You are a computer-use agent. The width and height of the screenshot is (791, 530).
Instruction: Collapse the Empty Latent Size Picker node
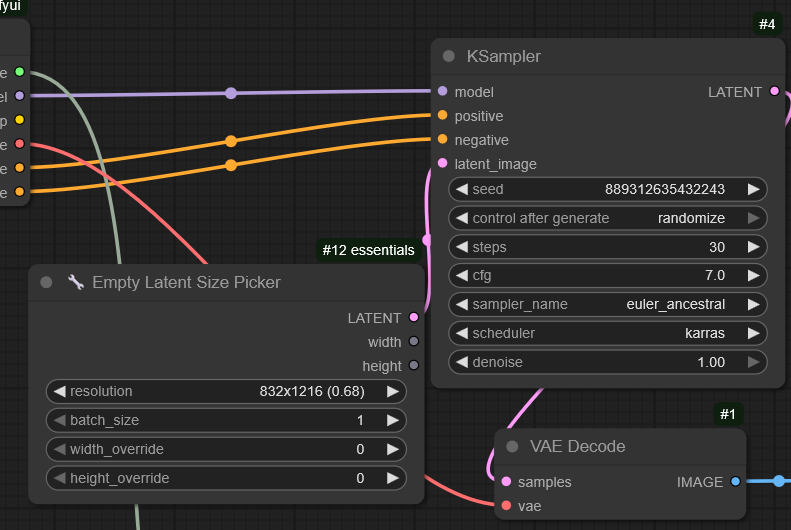point(46,283)
